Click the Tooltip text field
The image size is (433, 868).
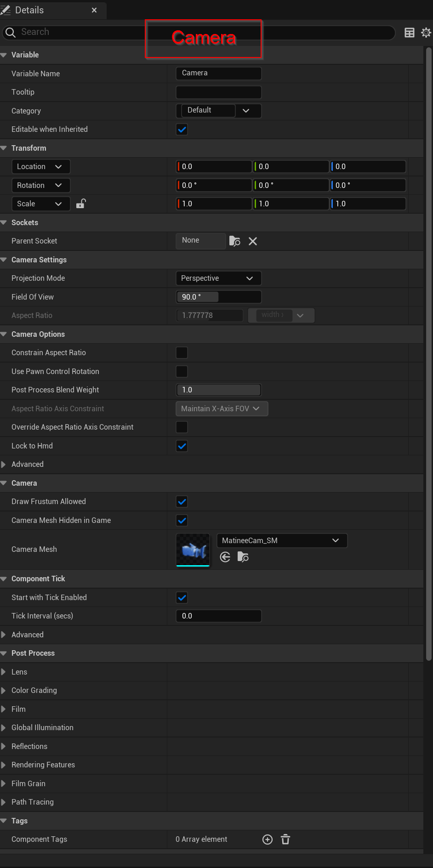219,92
